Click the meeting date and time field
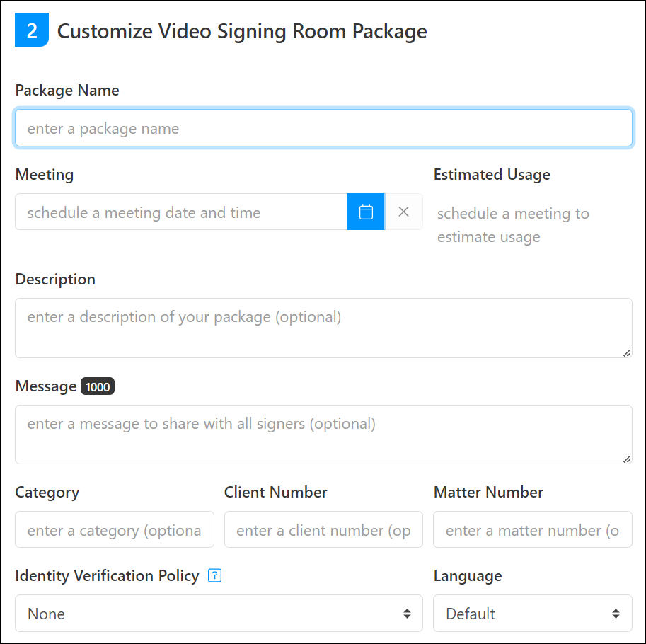 [181, 212]
